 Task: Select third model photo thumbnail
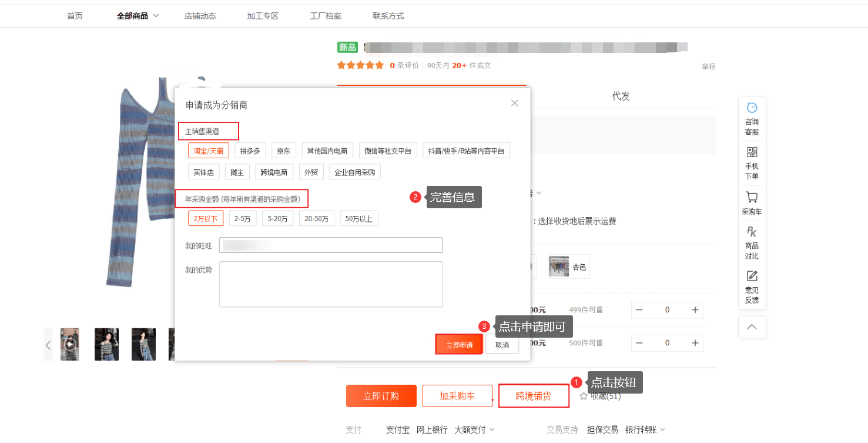pyautogui.click(x=143, y=344)
